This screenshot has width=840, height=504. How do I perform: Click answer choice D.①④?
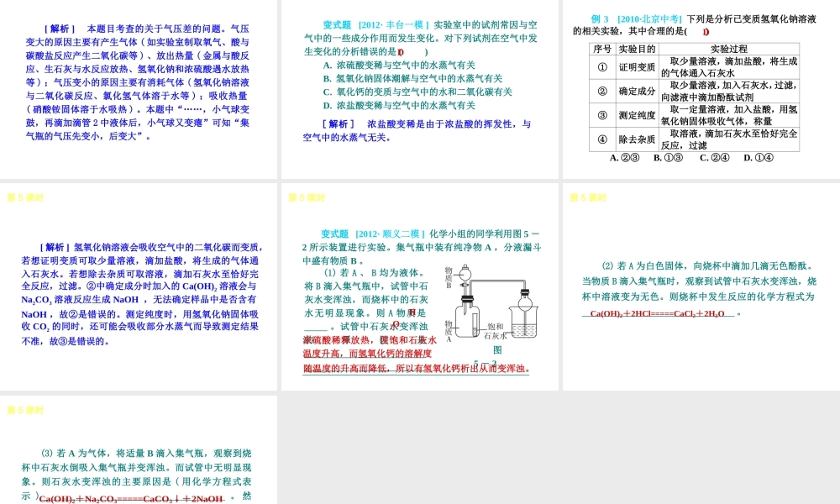(758, 157)
